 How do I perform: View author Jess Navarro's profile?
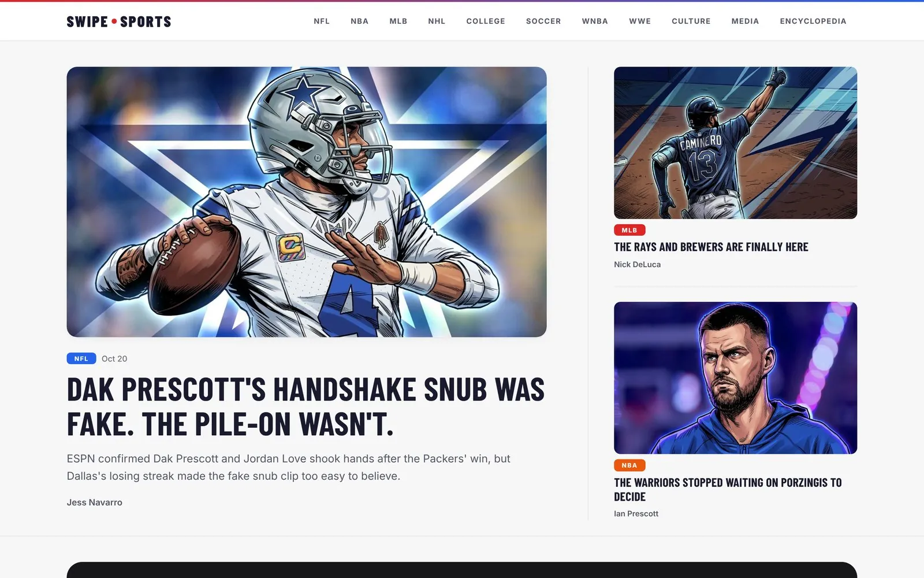pos(95,502)
